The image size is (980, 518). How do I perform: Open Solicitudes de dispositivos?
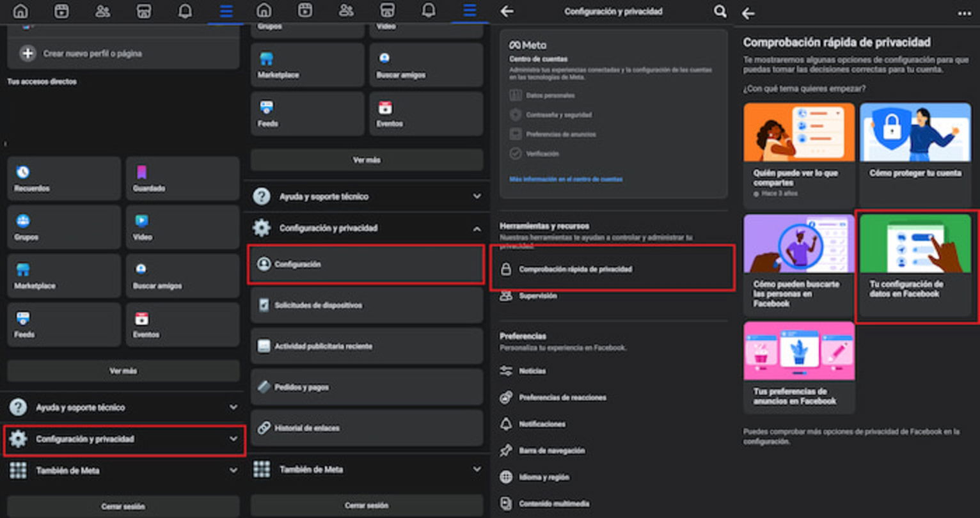pos(367,305)
